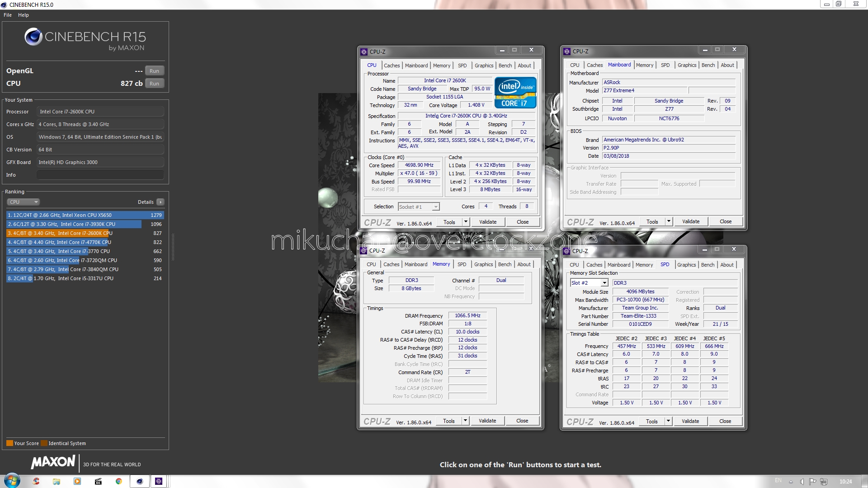Click the Windows Start orb
The height and width of the screenshot is (488, 868).
click(x=12, y=481)
